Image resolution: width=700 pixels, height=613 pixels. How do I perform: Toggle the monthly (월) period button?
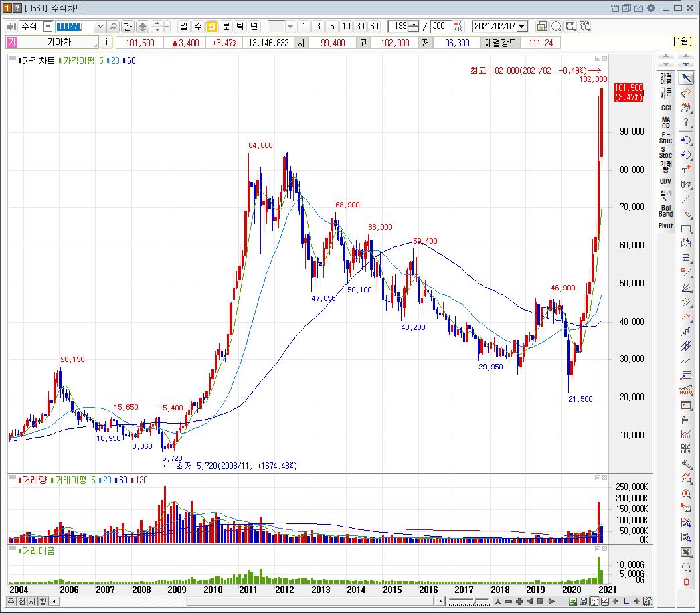(x=211, y=27)
